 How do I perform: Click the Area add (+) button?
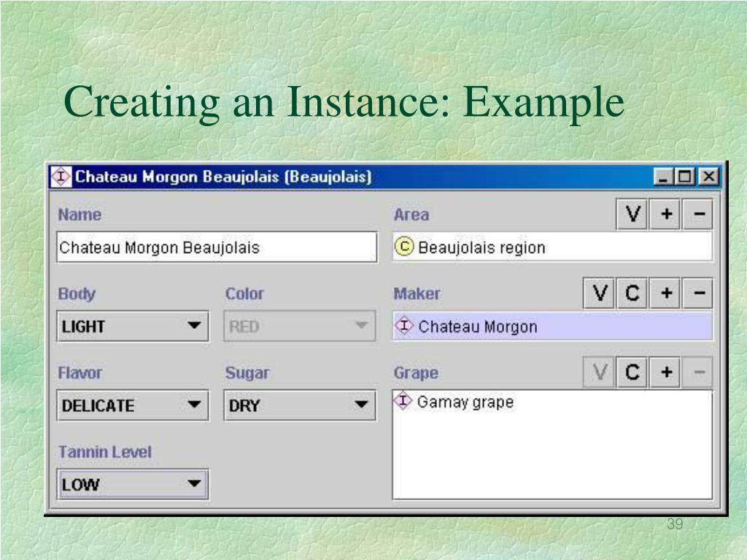tap(666, 214)
